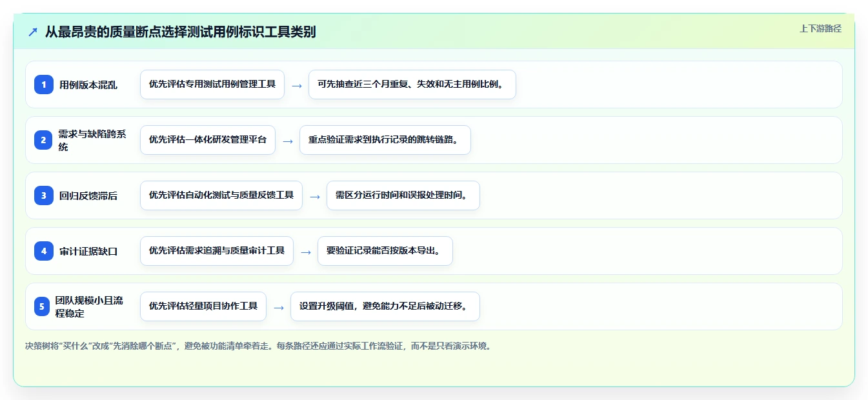Click the 设置升级阈值，避免能力不足后被动迁移 box
Screen dimensions: 868x400
coord(385,306)
